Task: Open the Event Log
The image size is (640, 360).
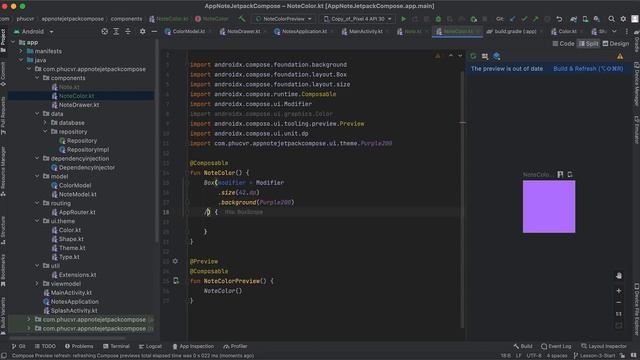Action: 556,346
